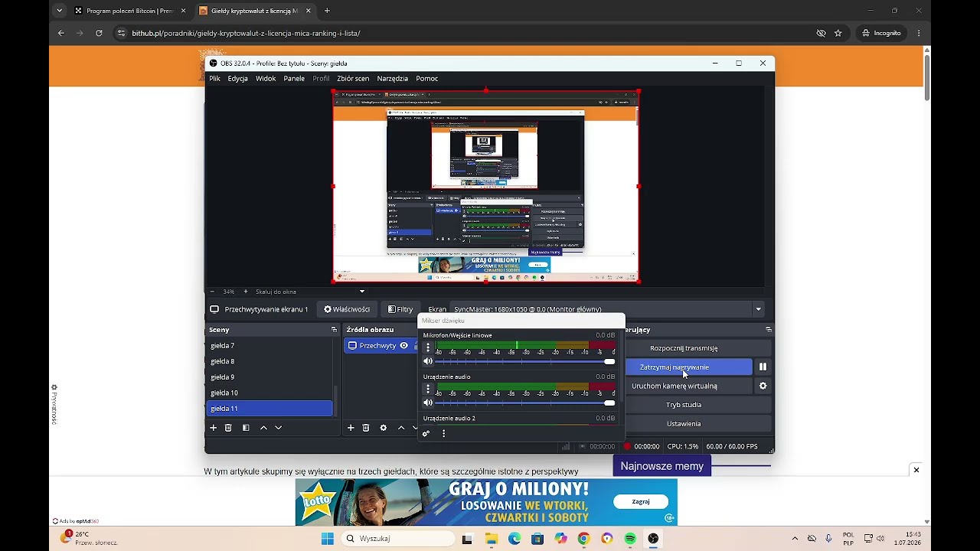Image resolution: width=980 pixels, height=551 pixels.
Task: Bookmark this page with the star icon
Action: pos(838,33)
